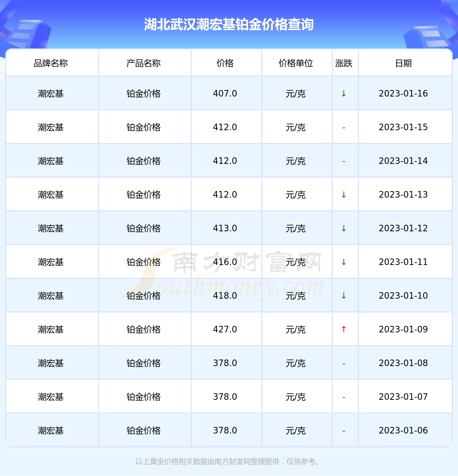Image resolution: width=458 pixels, height=476 pixels.
Task: Click date 2023-01-16
Action: click(x=403, y=94)
